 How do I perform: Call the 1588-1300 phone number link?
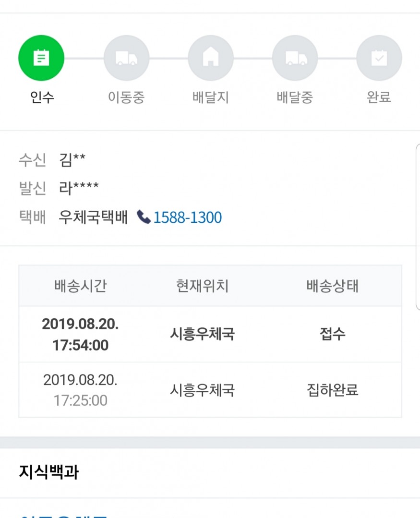[x=188, y=217]
